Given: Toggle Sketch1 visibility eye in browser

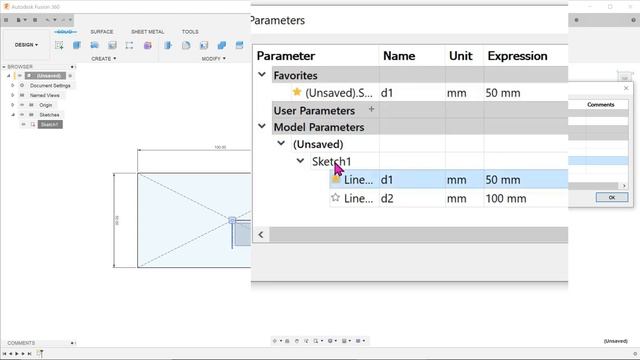Looking at the screenshot, I should tap(24, 124).
